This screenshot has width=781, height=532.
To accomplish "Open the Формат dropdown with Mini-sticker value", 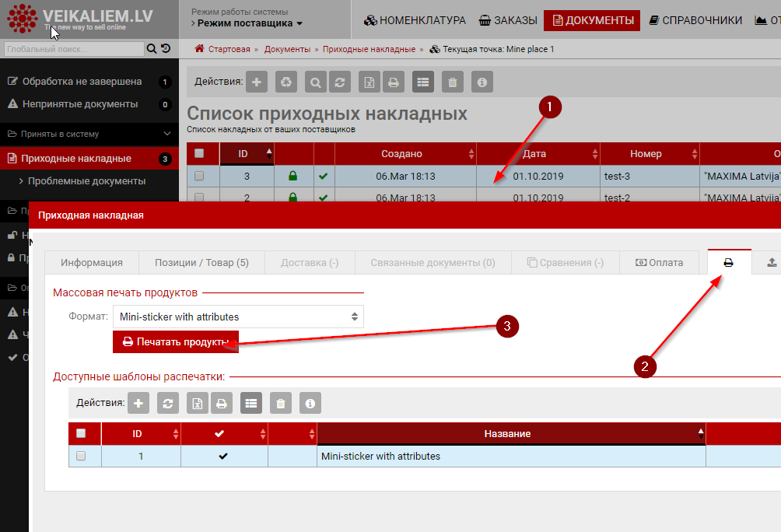I will pyautogui.click(x=238, y=317).
